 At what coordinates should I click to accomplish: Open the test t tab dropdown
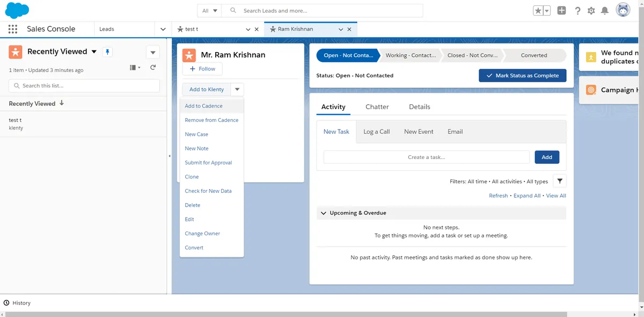pos(248,30)
